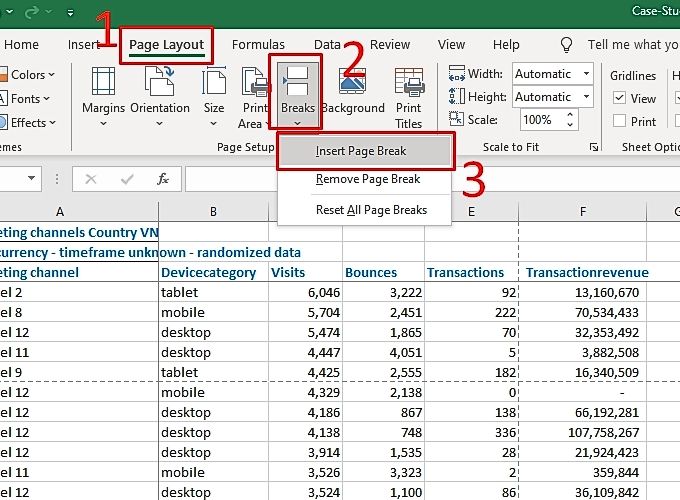Select column B header
This screenshot has height=500, width=680.
click(213, 212)
